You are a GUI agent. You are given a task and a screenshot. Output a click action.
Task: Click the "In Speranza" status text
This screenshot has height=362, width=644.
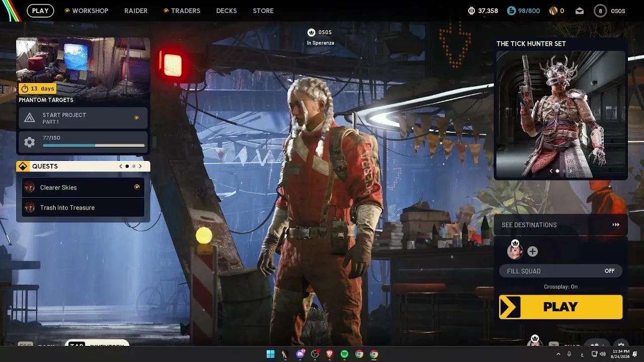tap(320, 43)
